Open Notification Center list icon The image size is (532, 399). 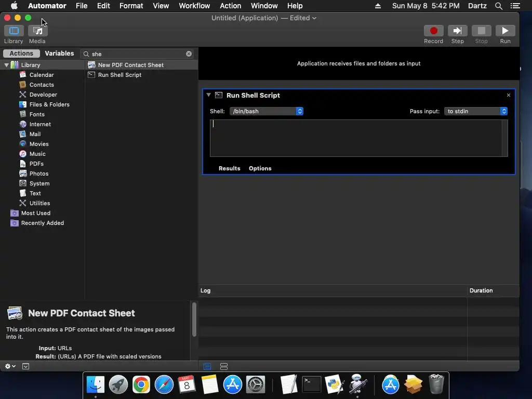coord(515,6)
